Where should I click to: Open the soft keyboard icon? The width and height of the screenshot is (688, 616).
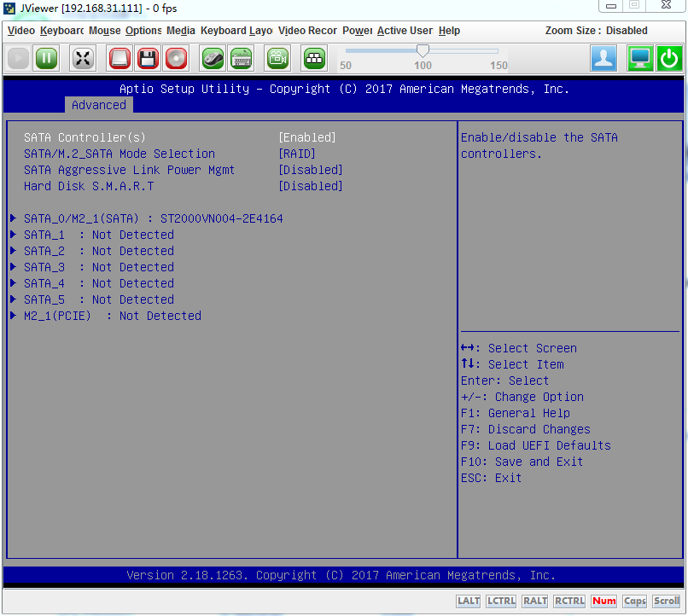(x=241, y=58)
